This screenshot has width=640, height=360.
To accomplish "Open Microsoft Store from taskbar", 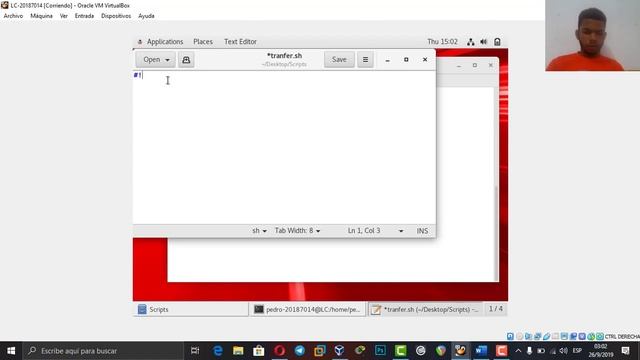I will [258, 351].
